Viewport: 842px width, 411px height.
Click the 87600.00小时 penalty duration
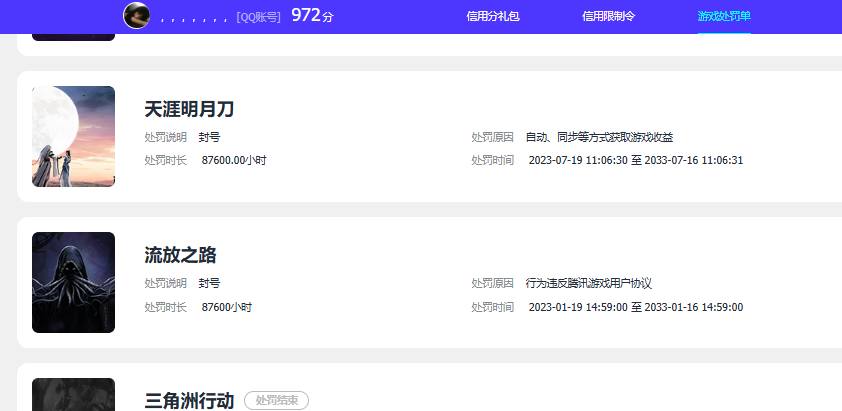[x=234, y=160]
